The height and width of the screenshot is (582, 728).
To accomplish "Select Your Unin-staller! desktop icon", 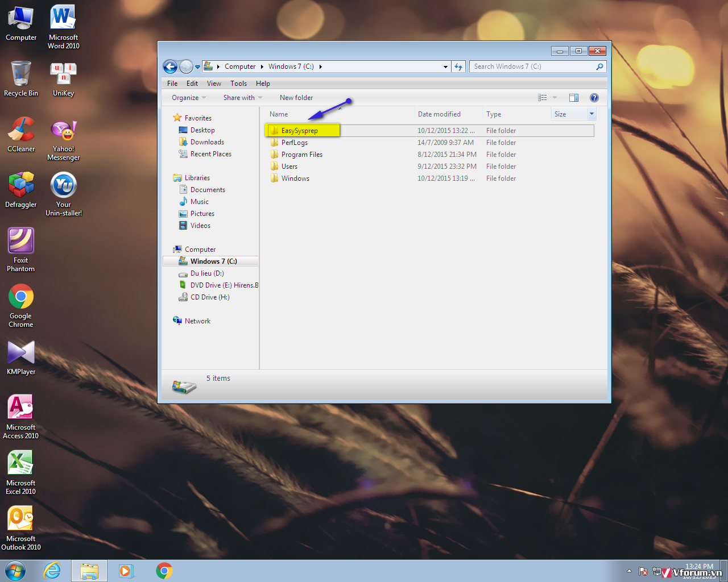I will 63,194.
